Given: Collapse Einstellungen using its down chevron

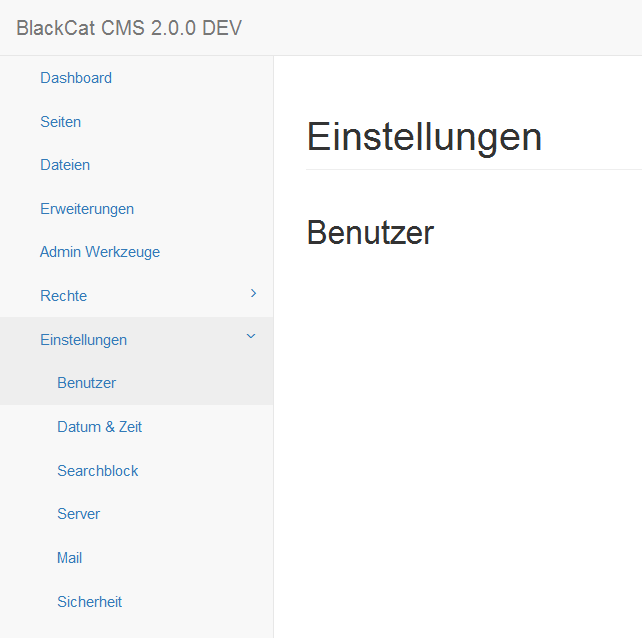Looking at the screenshot, I should (x=251, y=337).
